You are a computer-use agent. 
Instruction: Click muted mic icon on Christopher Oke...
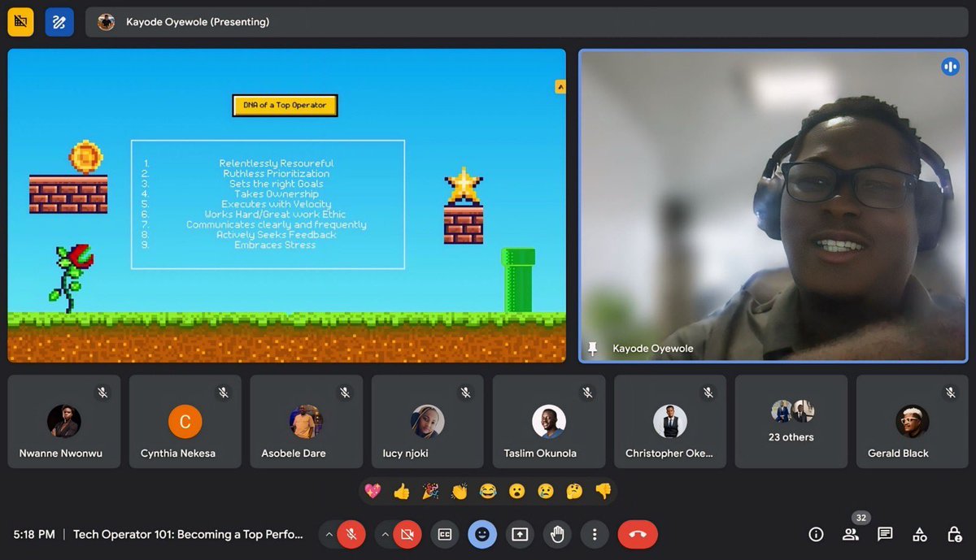[x=708, y=393]
